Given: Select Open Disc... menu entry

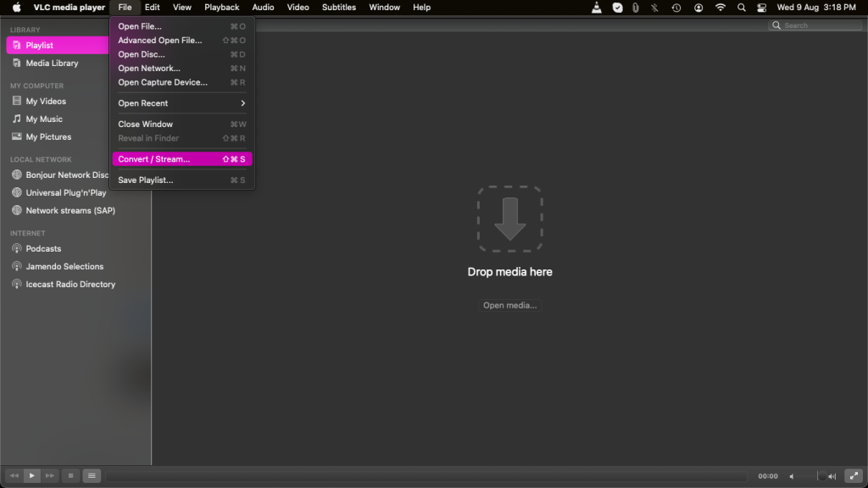Looking at the screenshot, I should click(182, 54).
